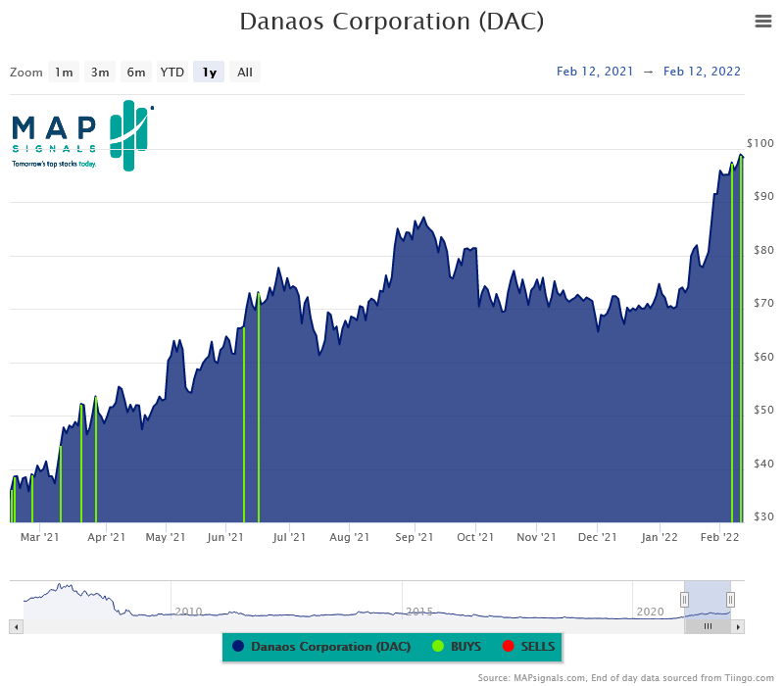Image resolution: width=784 pixels, height=686 pixels.
Task: Switch to the 1y zoom preset
Action: 208,72
